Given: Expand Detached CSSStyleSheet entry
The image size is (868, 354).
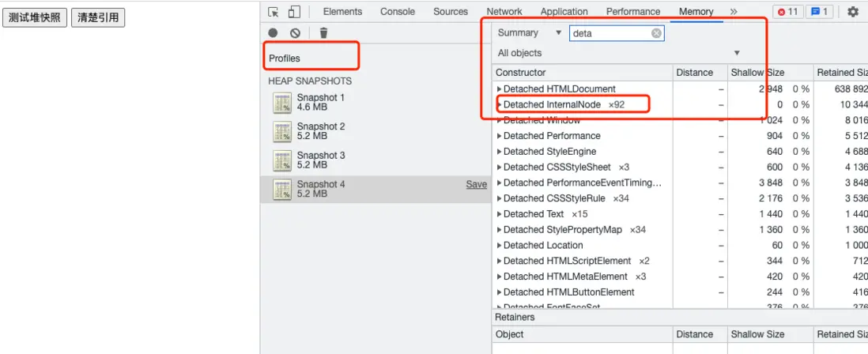Looking at the screenshot, I should 499,168.
